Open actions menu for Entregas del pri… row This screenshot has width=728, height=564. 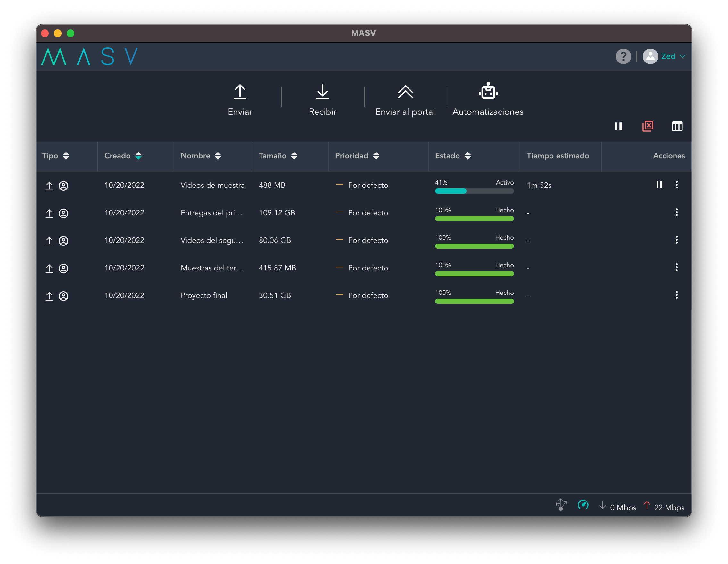click(676, 212)
